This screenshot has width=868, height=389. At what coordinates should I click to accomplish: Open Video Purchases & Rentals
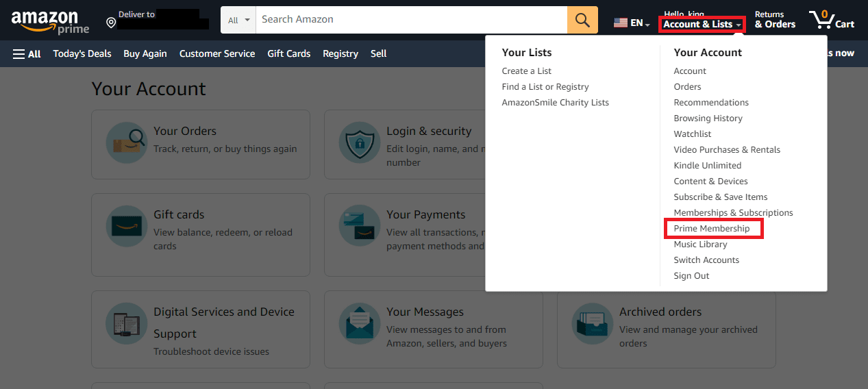coord(727,150)
